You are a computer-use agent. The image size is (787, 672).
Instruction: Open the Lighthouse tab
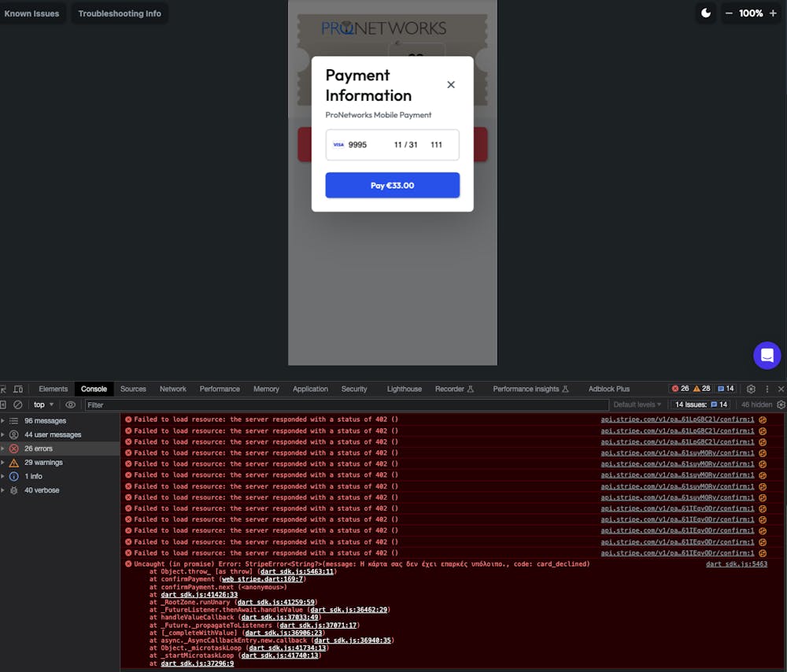[x=404, y=389]
